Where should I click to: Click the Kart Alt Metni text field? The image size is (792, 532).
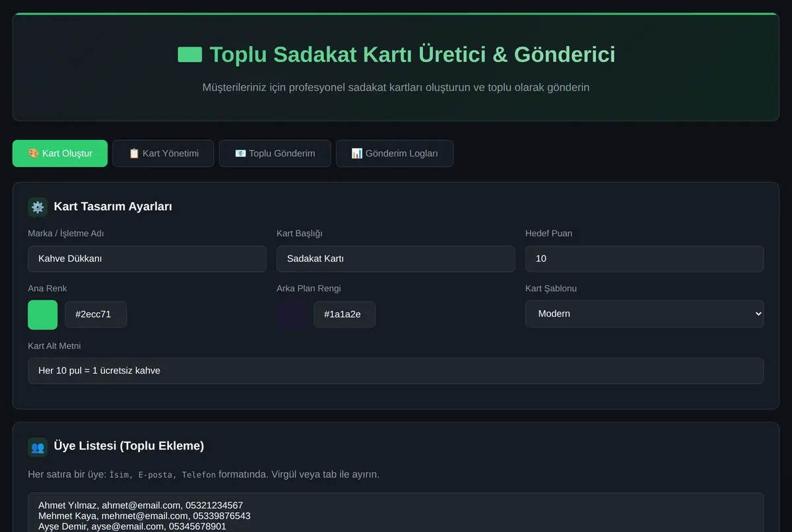click(x=396, y=370)
